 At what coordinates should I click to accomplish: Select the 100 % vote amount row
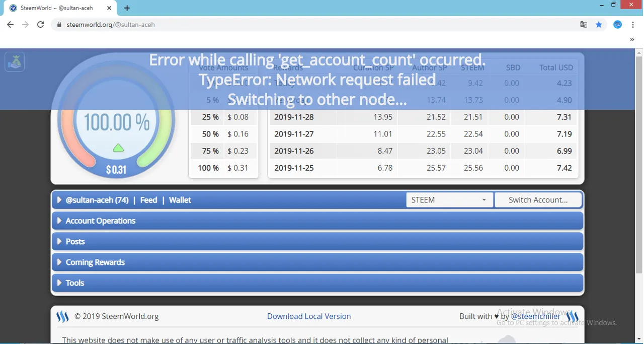(223, 168)
